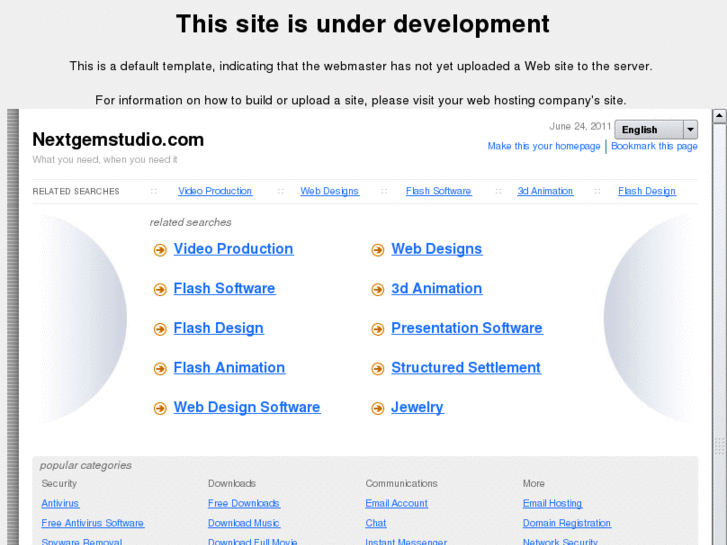727x545 pixels.
Task: Open Flash Software in the top related searches bar
Action: (439, 191)
